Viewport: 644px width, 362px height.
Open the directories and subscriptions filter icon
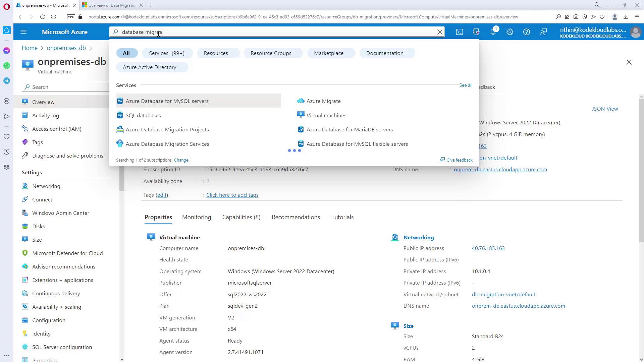pos(476,32)
